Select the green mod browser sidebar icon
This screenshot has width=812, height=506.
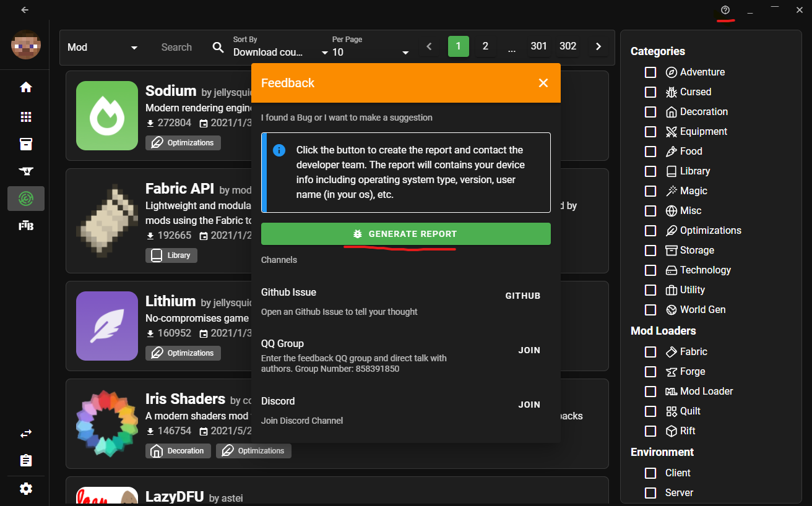pyautogui.click(x=25, y=199)
